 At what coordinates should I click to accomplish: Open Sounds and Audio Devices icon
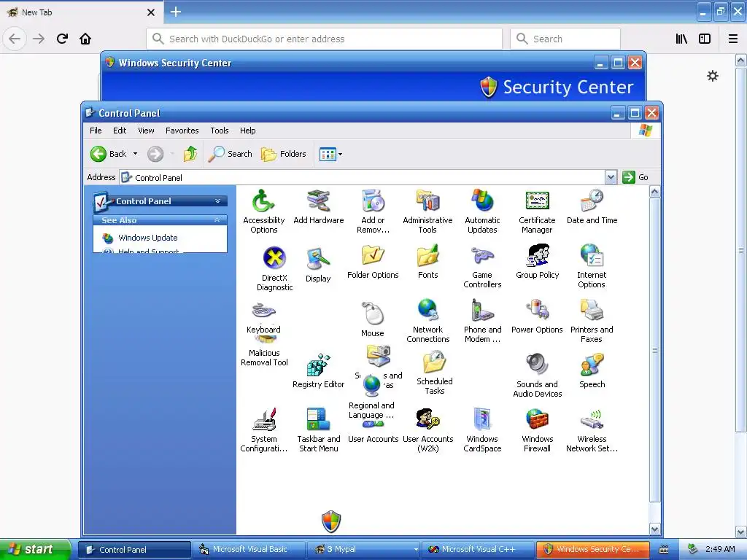click(x=538, y=376)
